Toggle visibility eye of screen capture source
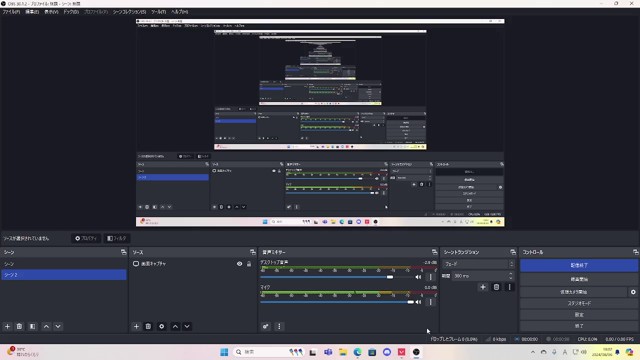 (x=240, y=264)
